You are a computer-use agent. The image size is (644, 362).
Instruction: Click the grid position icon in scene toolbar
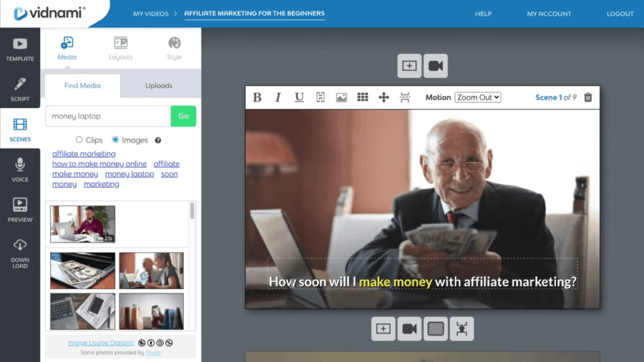tap(362, 97)
